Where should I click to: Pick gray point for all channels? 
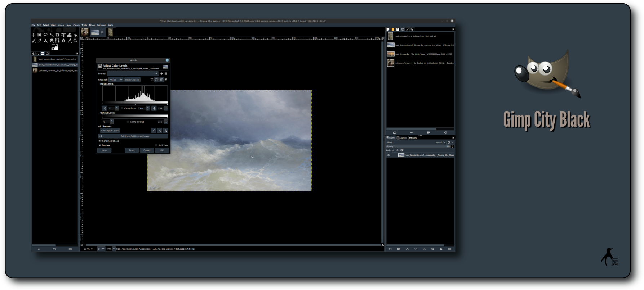tap(160, 131)
